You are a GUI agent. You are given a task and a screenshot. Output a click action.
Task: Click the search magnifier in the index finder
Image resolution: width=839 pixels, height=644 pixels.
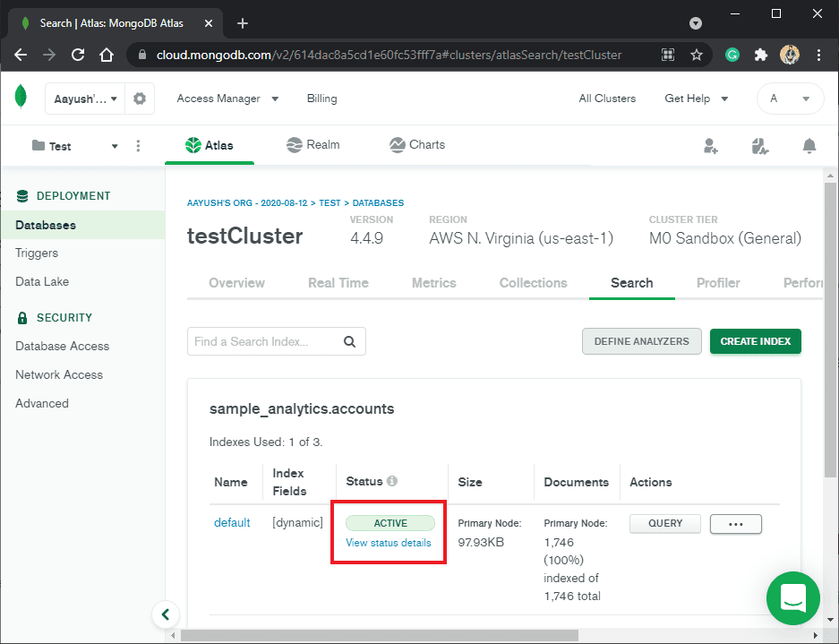tap(349, 341)
